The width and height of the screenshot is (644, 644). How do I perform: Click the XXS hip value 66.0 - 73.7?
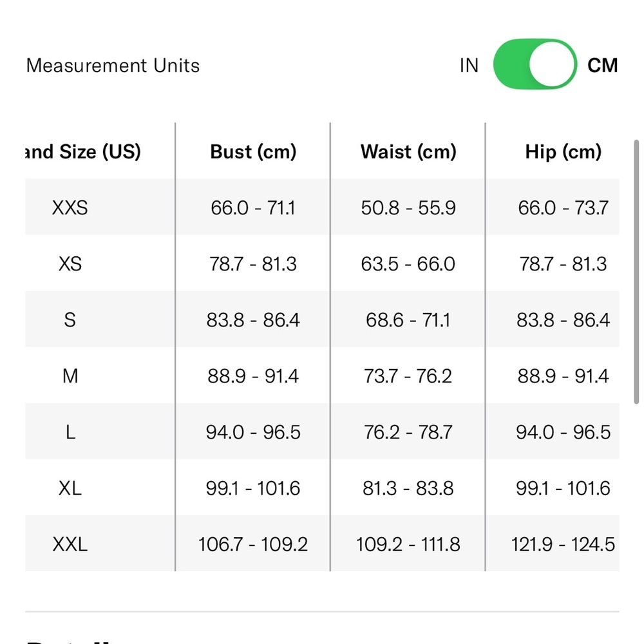pyautogui.click(x=563, y=207)
